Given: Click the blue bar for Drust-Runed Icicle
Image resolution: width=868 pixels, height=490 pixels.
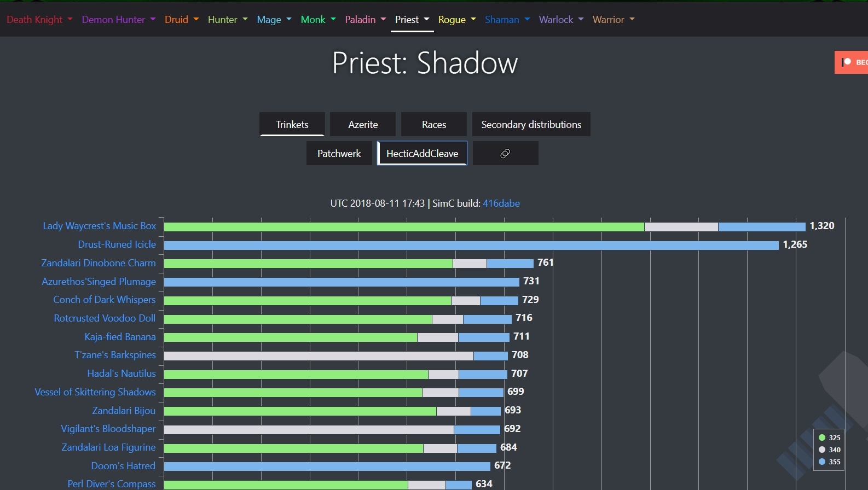Looking at the screenshot, I should pyautogui.click(x=471, y=245).
